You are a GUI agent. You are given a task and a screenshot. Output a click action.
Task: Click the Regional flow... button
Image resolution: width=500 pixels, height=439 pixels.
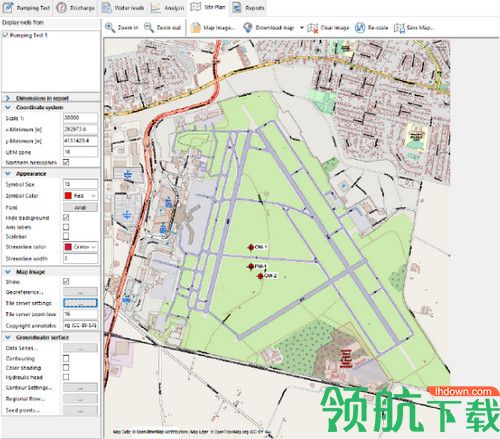pos(80,399)
